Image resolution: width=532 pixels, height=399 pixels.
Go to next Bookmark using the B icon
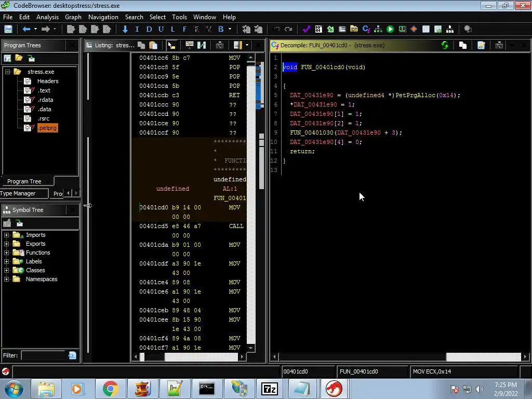tap(221, 29)
